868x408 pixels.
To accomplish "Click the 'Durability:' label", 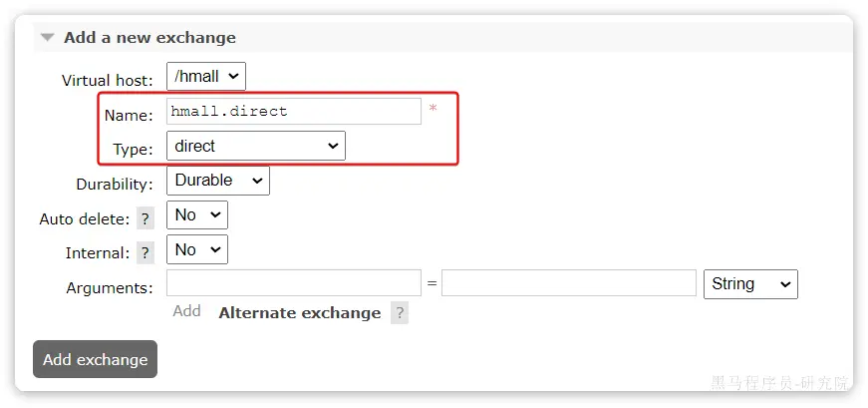I will [x=115, y=185].
